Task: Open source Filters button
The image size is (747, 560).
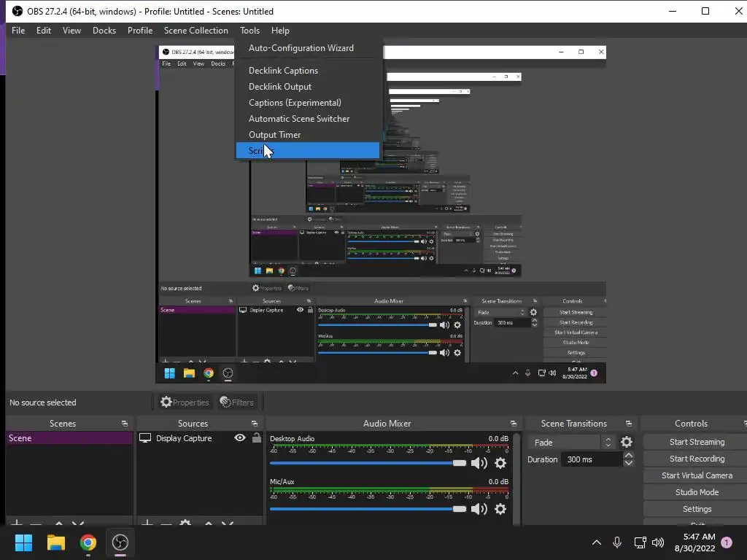Action: click(237, 402)
